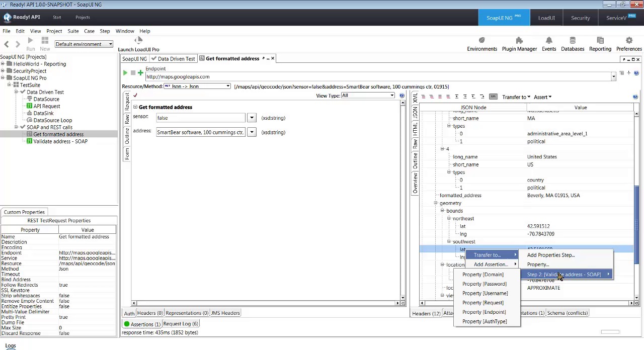The width and height of the screenshot is (644, 350).
Task: Collapse the HelloWorld - Reporting project node
Action: pyautogui.click(x=3, y=64)
